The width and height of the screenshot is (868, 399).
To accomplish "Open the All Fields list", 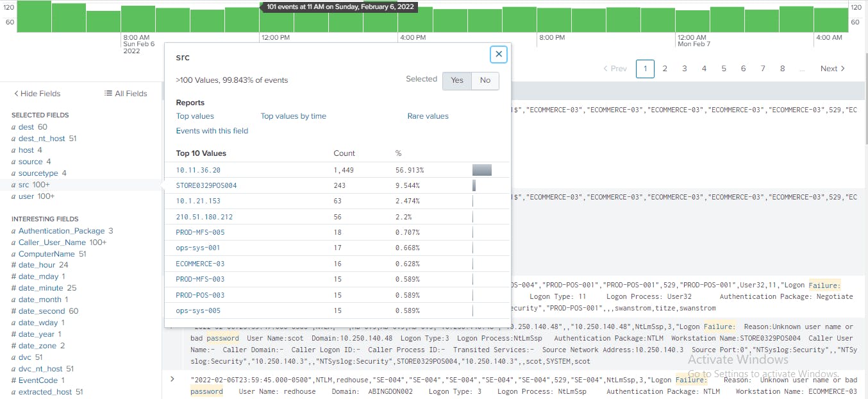I will pyautogui.click(x=126, y=94).
